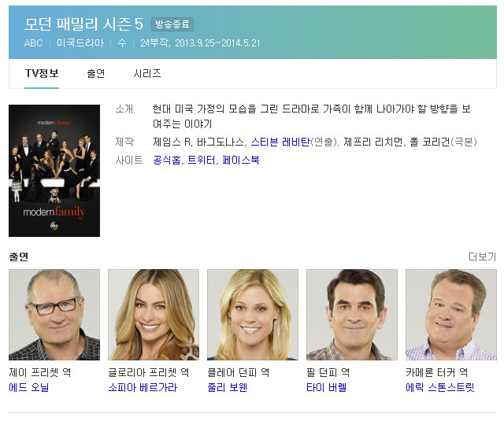Image resolution: width=504 pixels, height=421 pixels.
Task: Open the 트위터 link
Action: 202,160
